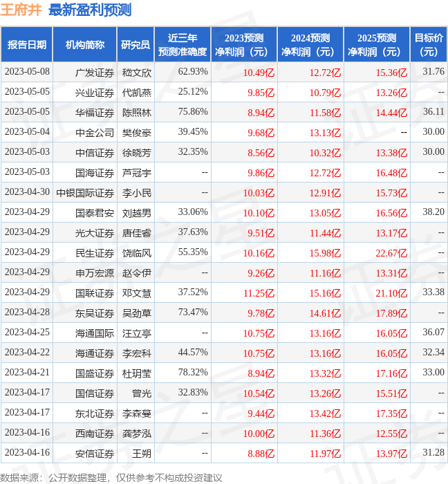Click analyst name 樊俊豪
Screen dimensions: 448x484
tap(137, 132)
